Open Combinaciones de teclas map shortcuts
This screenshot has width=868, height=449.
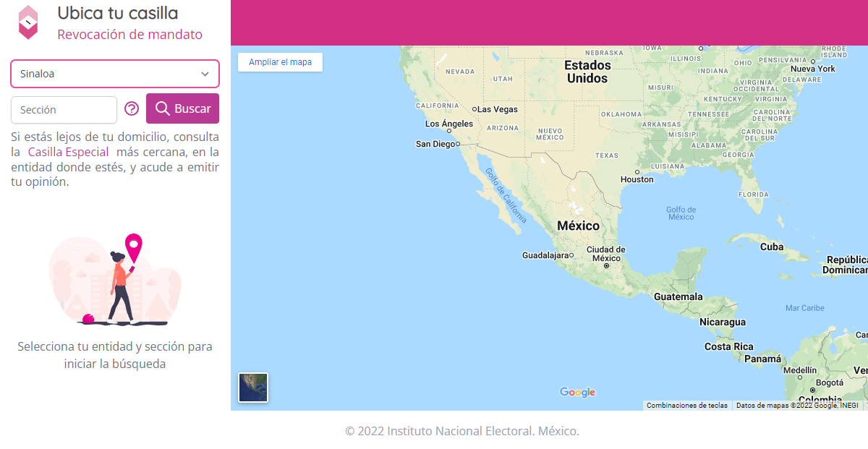[687, 406]
